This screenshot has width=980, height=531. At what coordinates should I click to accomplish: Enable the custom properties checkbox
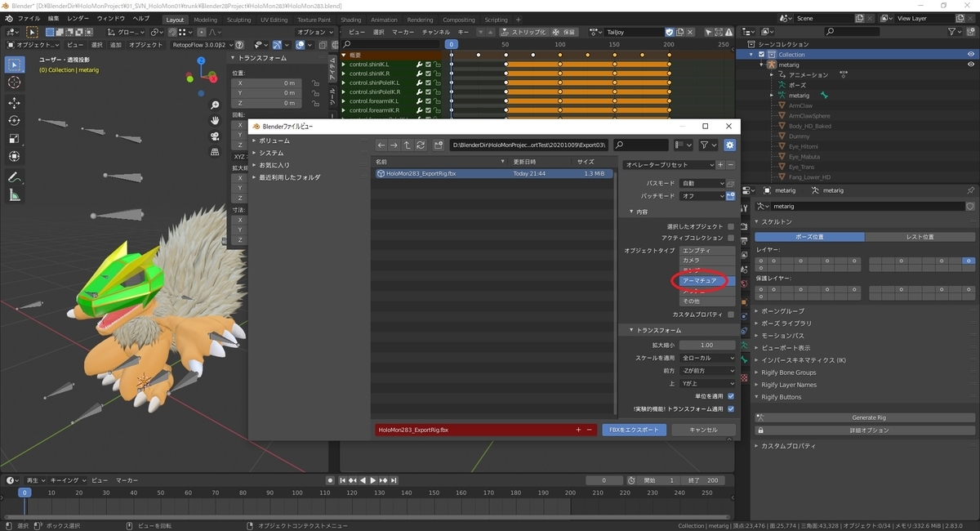coord(731,315)
